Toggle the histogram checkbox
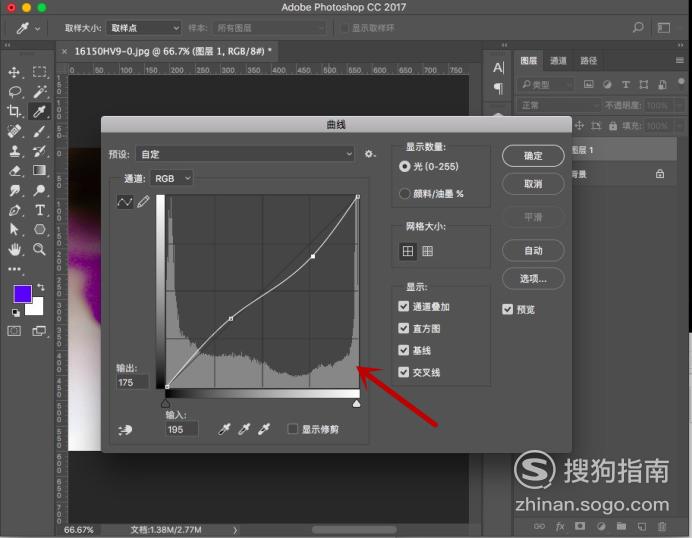This screenshot has width=692, height=538. coord(403,328)
